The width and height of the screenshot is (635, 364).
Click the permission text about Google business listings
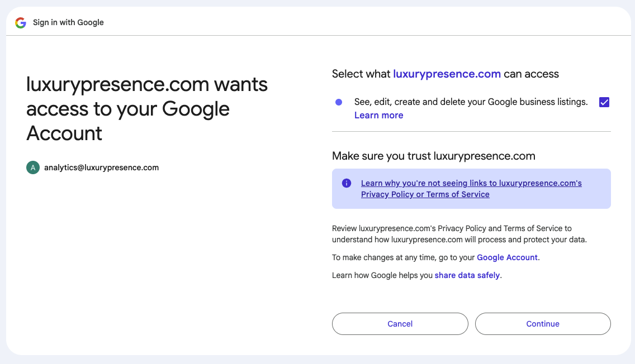pos(471,102)
